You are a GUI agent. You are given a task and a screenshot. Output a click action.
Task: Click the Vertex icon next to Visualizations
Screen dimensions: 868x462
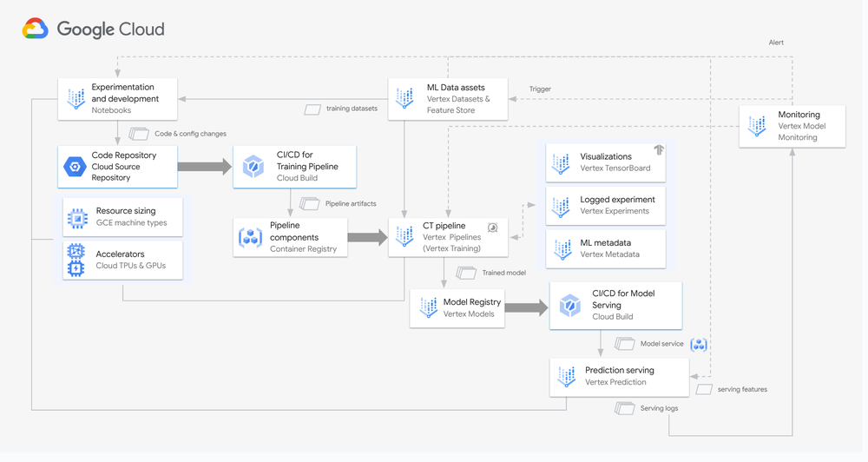pos(561,164)
